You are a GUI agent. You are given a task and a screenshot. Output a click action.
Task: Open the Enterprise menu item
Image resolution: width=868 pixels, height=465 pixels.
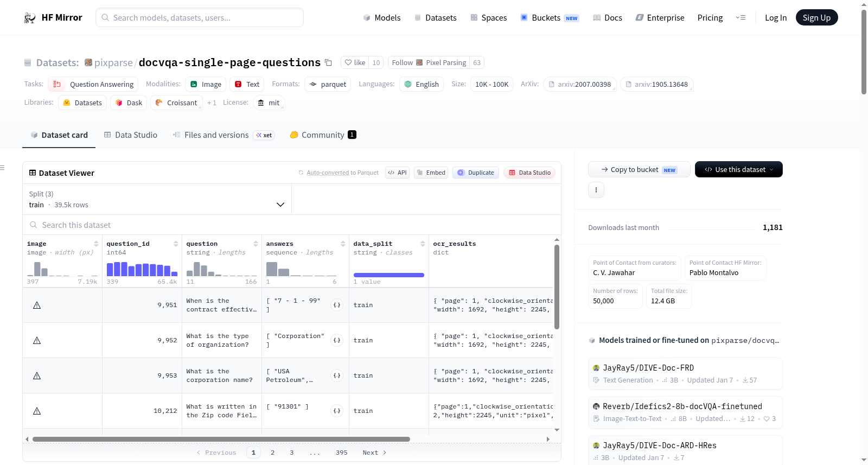(x=660, y=17)
